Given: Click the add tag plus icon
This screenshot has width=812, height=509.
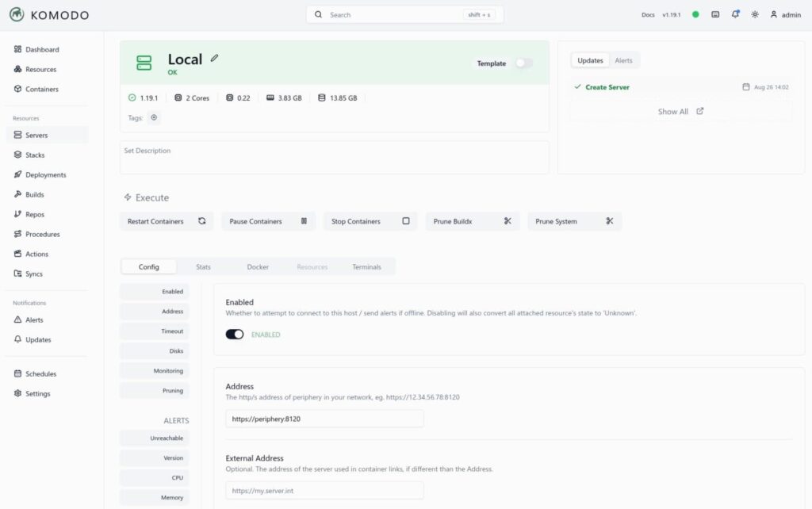Looking at the screenshot, I should coord(154,117).
